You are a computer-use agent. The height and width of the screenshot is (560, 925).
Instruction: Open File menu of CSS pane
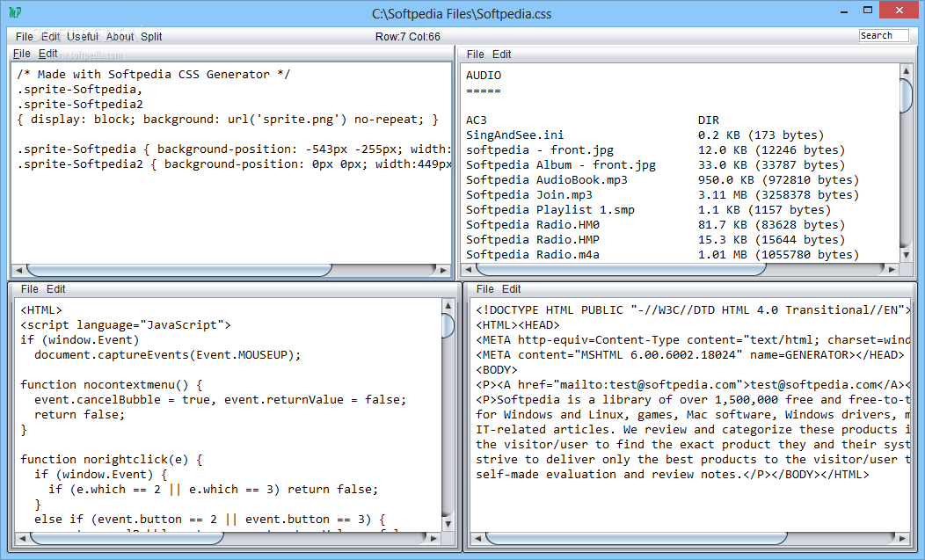(22, 54)
